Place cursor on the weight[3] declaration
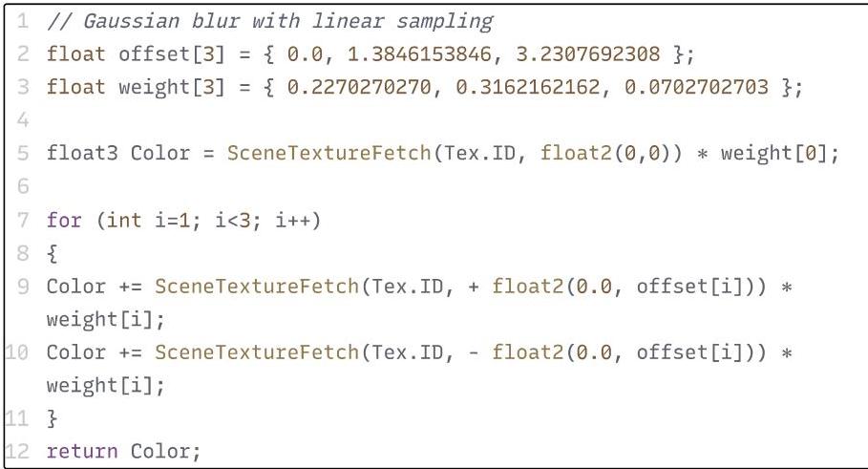The width and height of the screenshot is (868, 469). 171,87
